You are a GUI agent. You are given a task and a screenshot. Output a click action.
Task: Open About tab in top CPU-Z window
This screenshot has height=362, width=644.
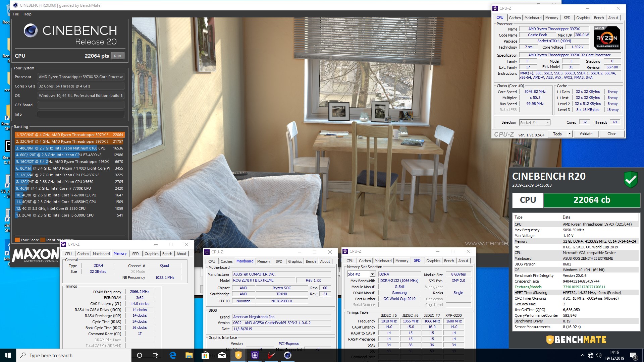[613, 18]
